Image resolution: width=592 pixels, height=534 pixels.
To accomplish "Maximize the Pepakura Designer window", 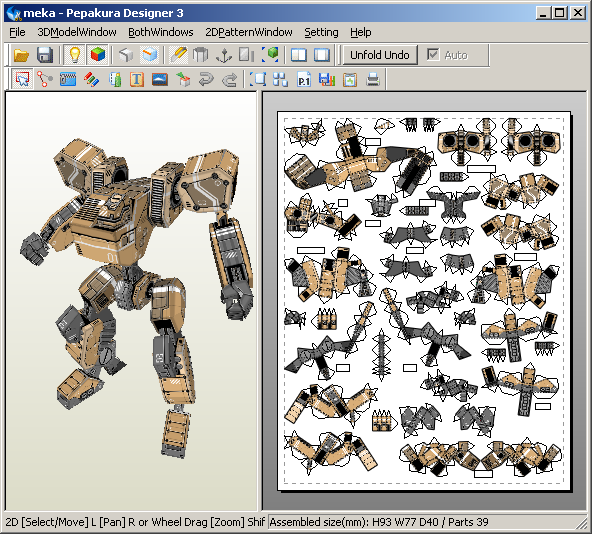I will [x=560, y=13].
